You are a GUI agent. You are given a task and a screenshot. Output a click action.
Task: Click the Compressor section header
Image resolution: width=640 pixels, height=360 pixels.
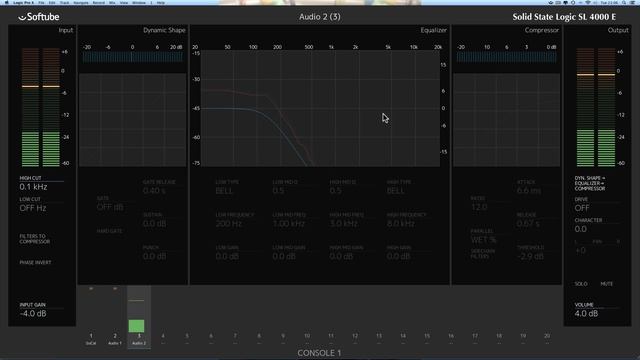(542, 30)
